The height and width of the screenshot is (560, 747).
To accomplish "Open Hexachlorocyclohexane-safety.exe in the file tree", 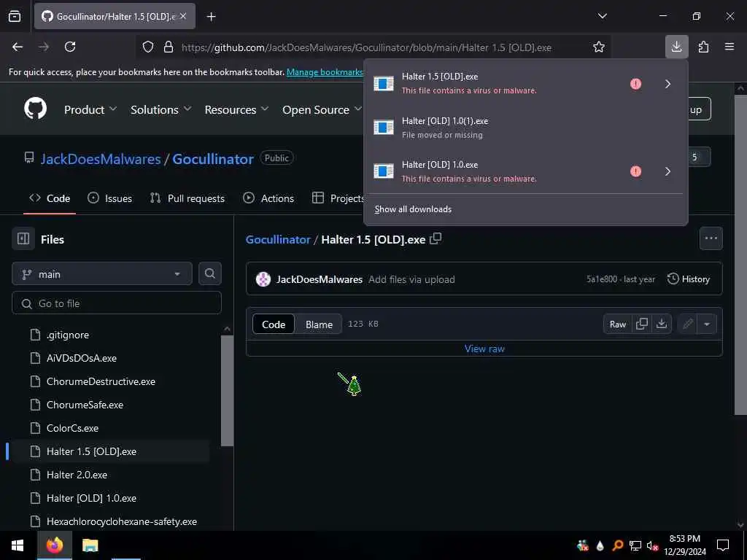I will [122, 521].
